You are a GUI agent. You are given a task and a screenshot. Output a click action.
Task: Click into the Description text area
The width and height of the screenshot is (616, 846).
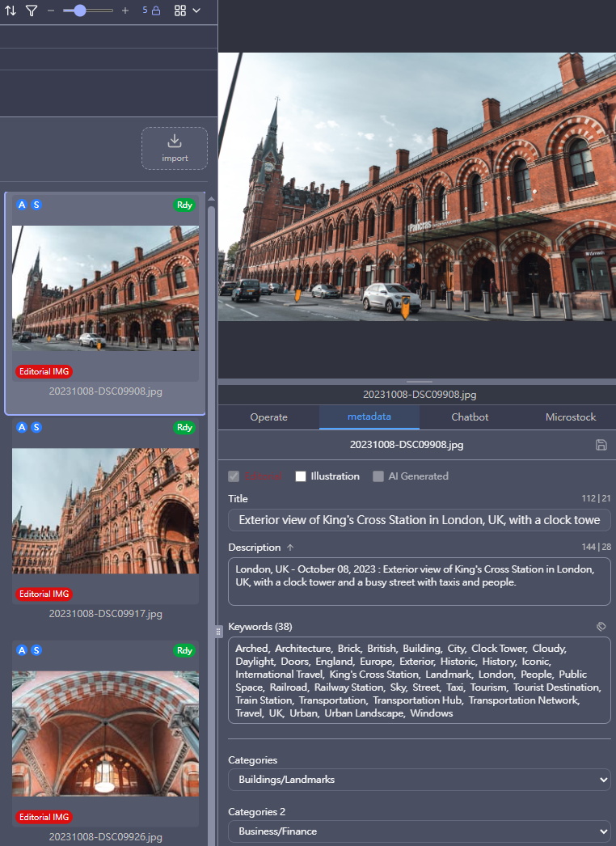point(419,582)
